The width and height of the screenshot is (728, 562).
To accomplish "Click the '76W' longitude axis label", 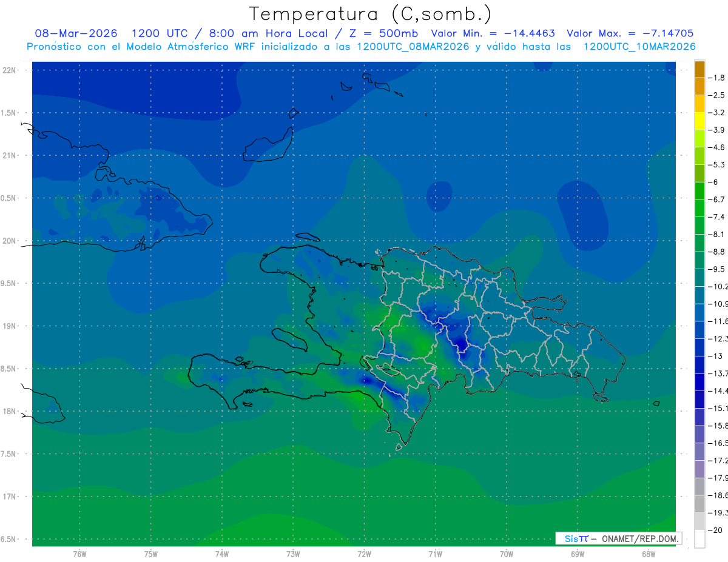I will click(79, 554).
